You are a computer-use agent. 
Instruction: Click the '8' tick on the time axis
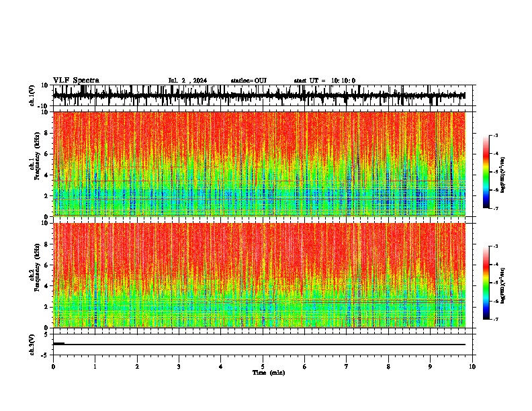pyautogui.click(x=388, y=367)
